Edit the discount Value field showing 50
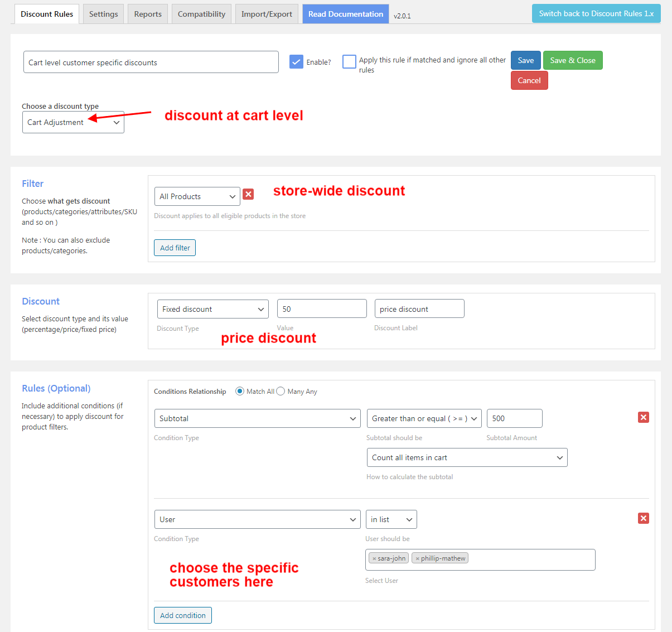 tap(322, 308)
